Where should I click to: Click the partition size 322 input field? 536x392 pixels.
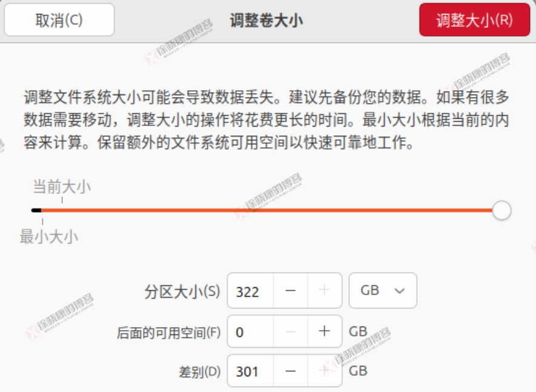250,290
